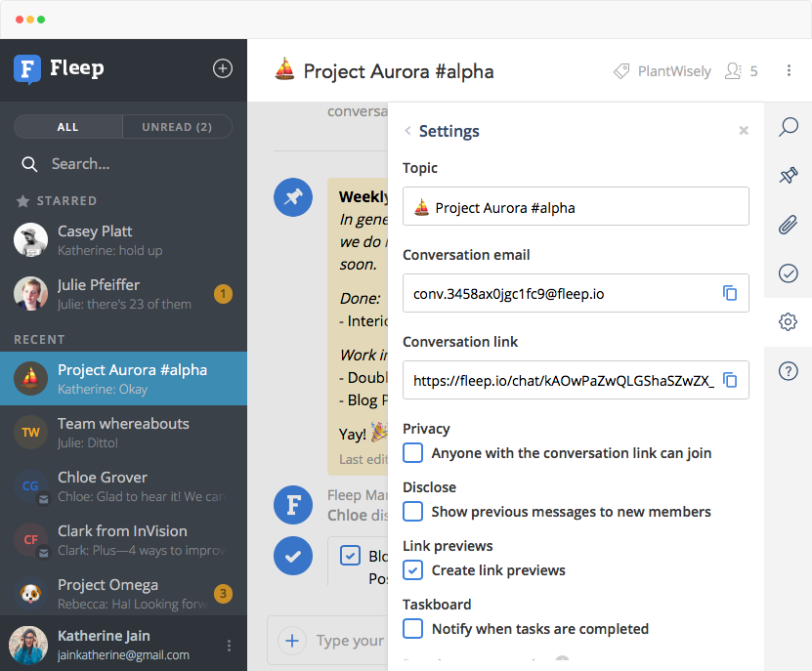Open Team whereabouts conversation
Screen dimensions: 812x671
[123, 433]
